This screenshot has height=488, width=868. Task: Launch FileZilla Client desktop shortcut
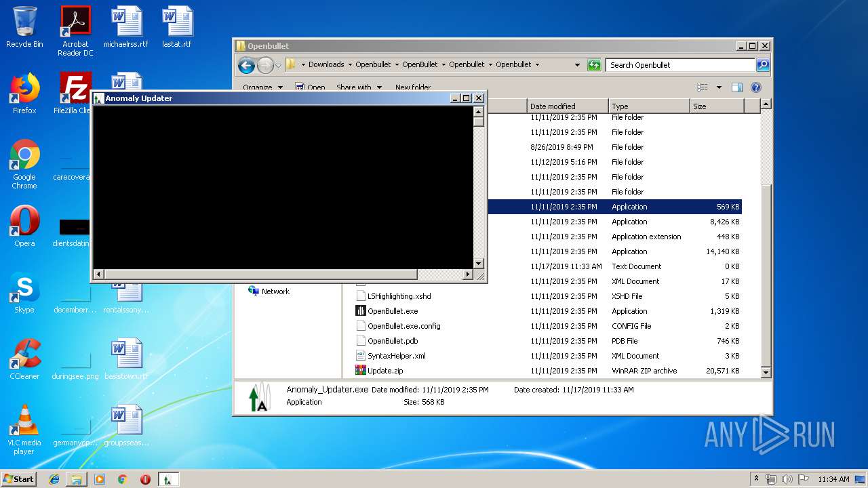pyautogui.click(x=73, y=94)
